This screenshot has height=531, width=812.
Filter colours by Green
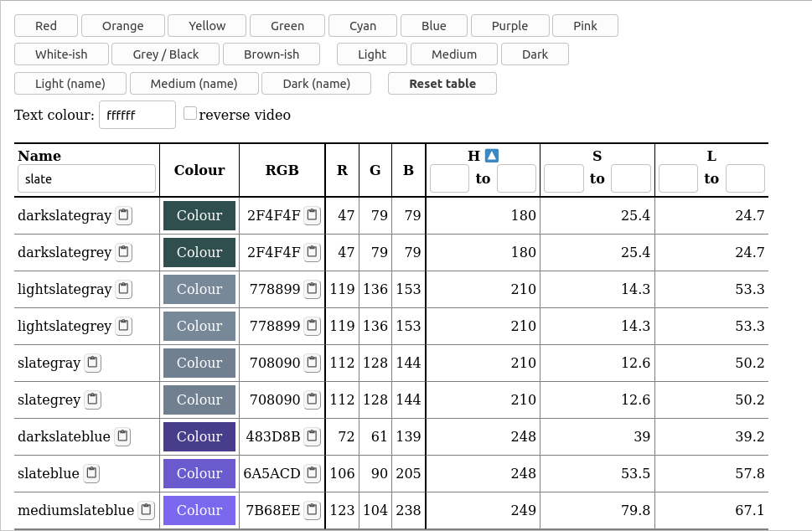(x=287, y=25)
